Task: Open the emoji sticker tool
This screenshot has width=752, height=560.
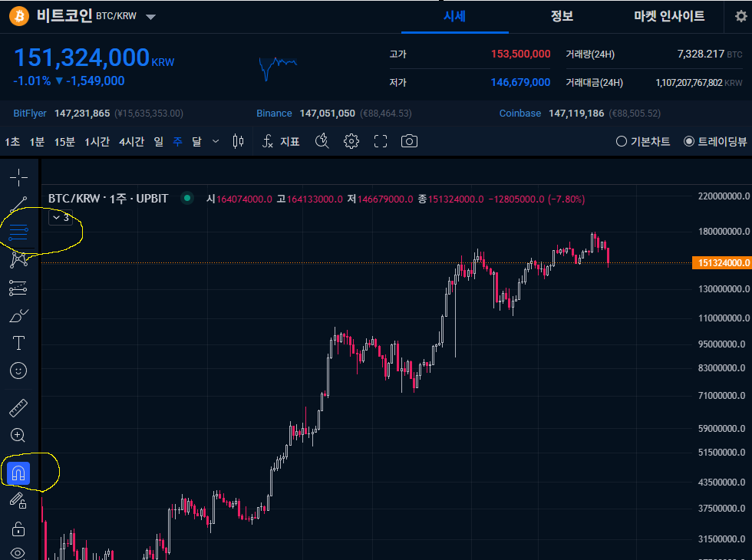Action: click(x=18, y=371)
